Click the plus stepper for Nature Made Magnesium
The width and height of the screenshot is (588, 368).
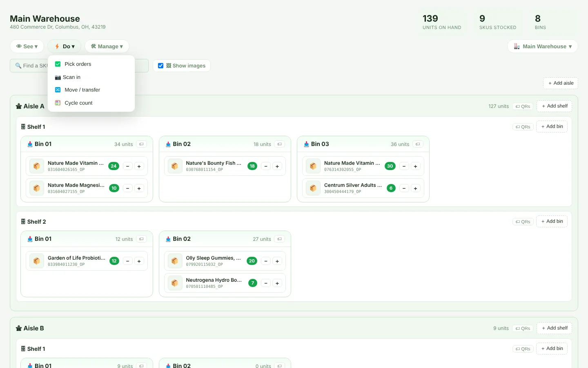coord(139,188)
